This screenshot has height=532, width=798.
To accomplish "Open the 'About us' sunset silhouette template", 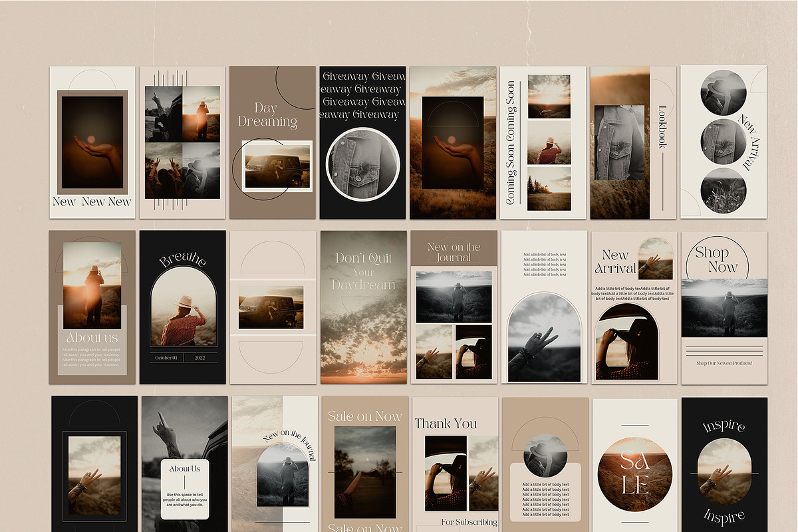I will tap(92, 307).
